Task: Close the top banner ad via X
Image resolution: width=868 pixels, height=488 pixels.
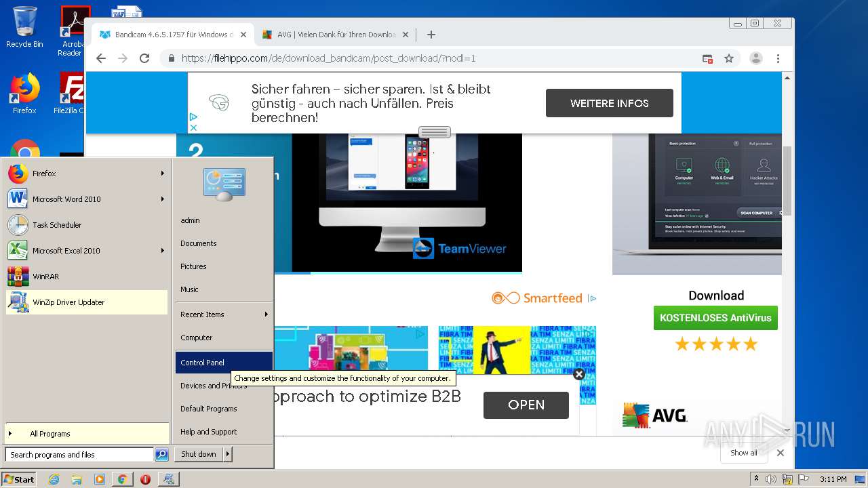Action: [193, 127]
